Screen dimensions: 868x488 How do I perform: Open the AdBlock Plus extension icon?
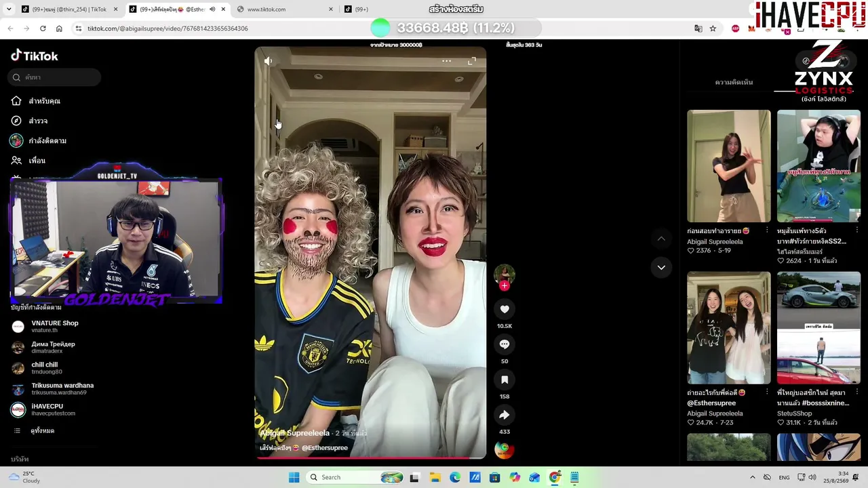[x=736, y=28]
